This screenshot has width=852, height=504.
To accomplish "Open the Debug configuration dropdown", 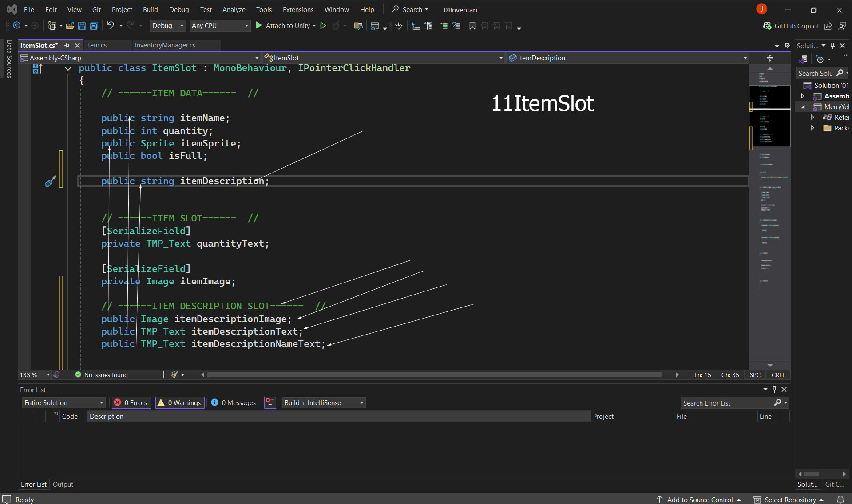I will coord(167,26).
